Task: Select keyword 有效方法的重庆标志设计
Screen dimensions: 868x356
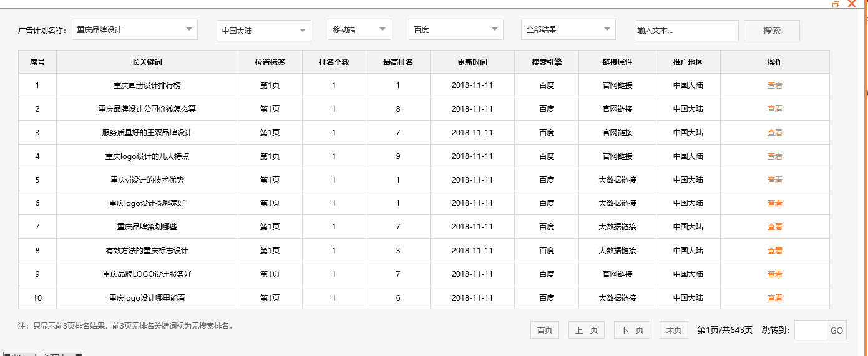Action: tap(147, 251)
